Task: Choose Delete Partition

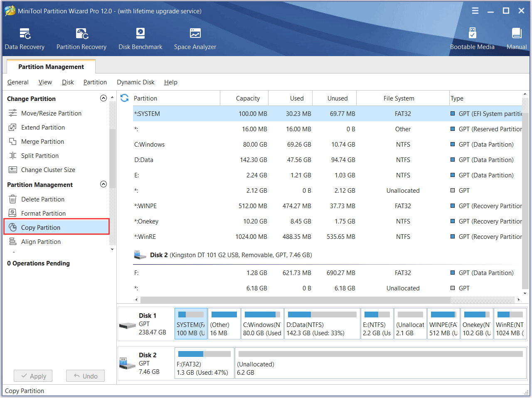Action: coord(43,199)
